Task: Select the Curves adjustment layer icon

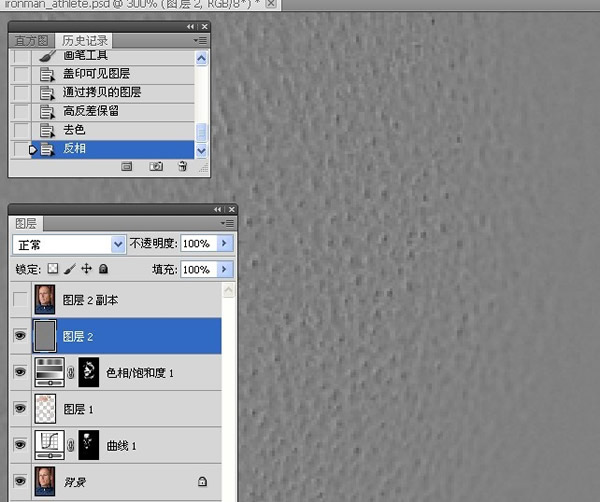Action: [x=49, y=445]
